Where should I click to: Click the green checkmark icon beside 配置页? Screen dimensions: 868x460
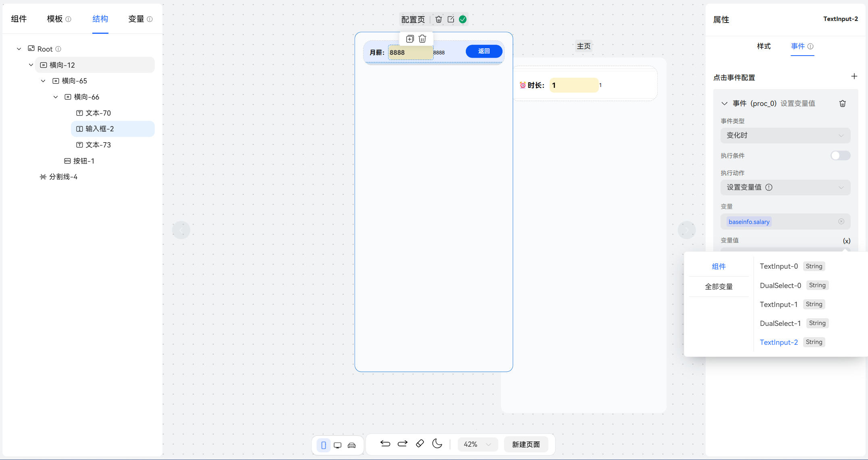point(463,19)
